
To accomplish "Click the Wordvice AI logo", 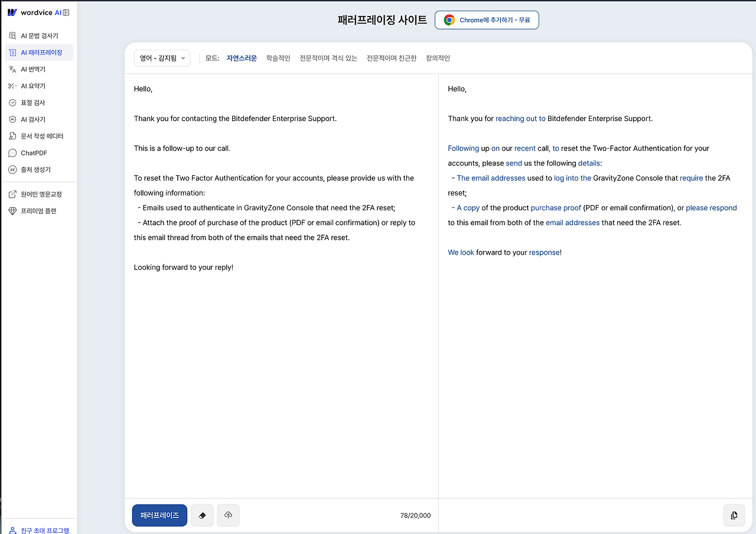I will click(x=33, y=12).
